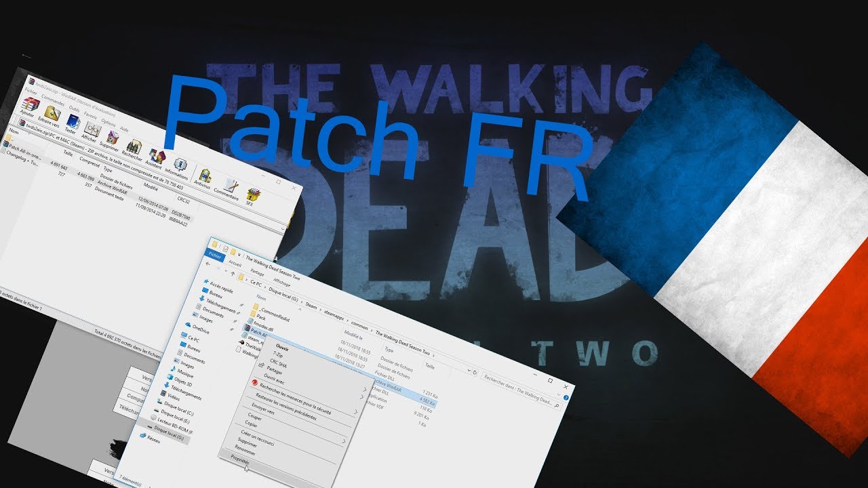868x488 pixels.
Task: Choose Ouvrir in the context menu
Action: click(282, 347)
